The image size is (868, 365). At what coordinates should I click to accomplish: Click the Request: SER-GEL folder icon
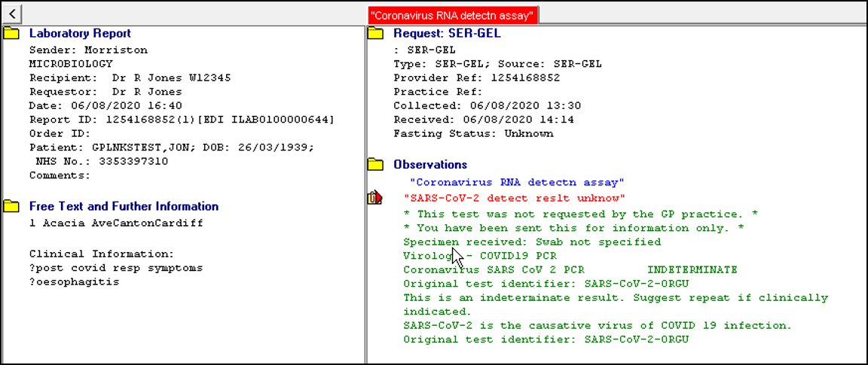376,34
